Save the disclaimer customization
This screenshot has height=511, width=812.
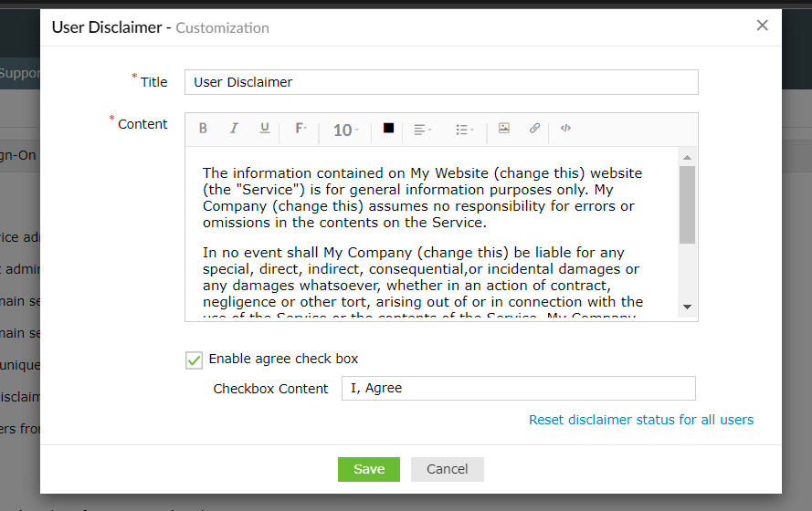369,469
